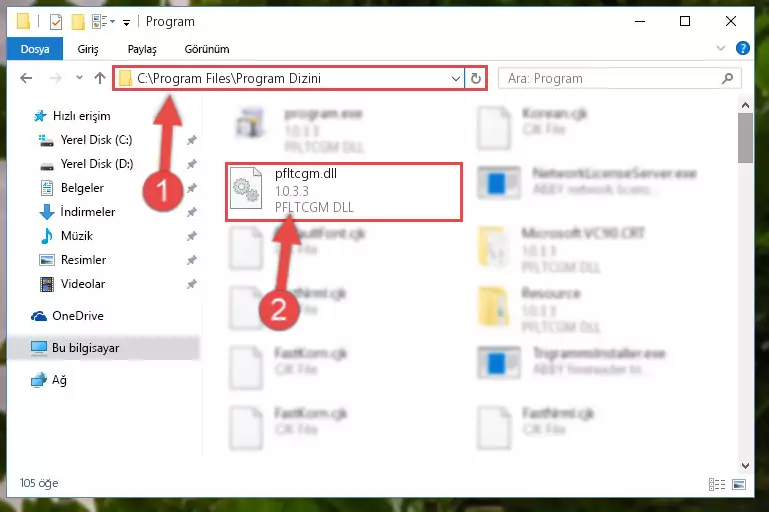Open the Explorer help icon
Screen dimensions: 769x512
point(743,48)
